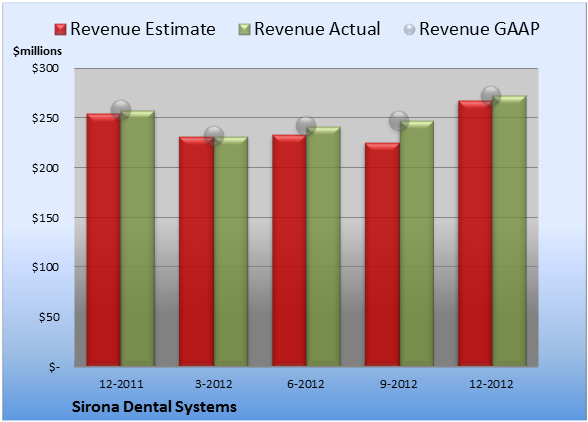
Task: Click the 9-2012 quarter label
Action: click(x=398, y=384)
